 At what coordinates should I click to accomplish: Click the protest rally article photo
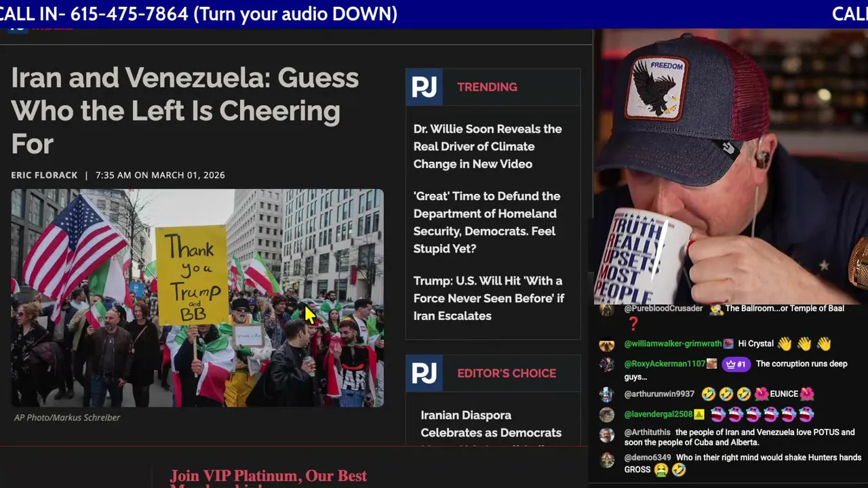tap(197, 298)
